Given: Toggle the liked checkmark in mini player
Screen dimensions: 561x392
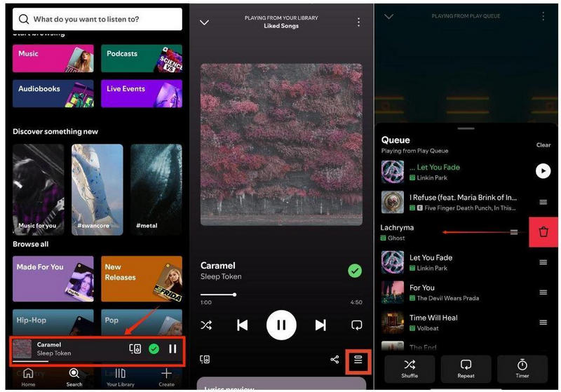Looking at the screenshot, I should (x=154, y=349).
